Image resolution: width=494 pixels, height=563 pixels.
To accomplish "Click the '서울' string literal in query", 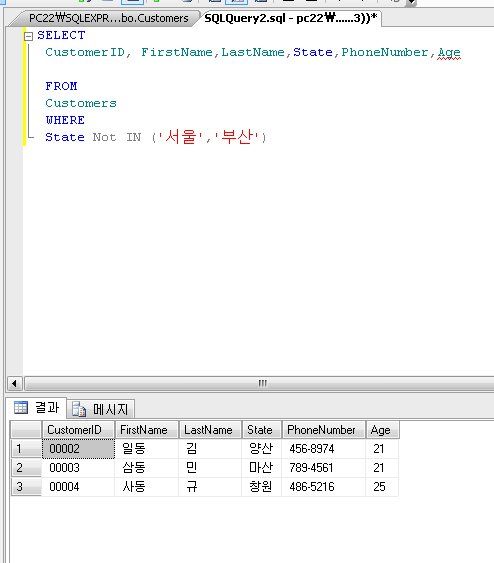I will 181,137.
